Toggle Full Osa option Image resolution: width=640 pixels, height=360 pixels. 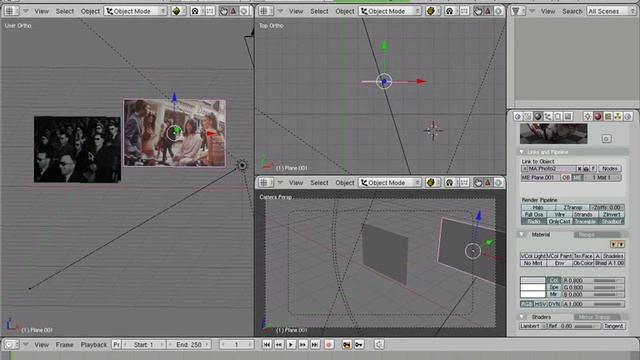(533, 214)
